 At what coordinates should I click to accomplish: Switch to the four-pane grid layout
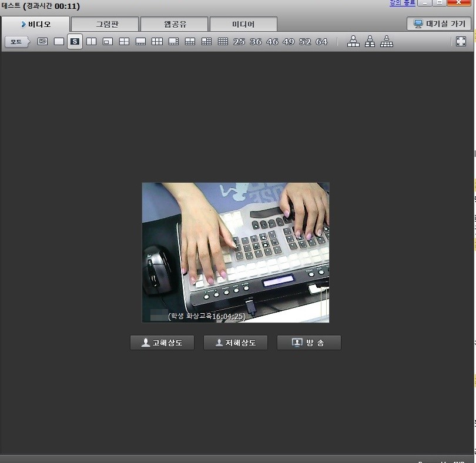(x=124, y=42)
